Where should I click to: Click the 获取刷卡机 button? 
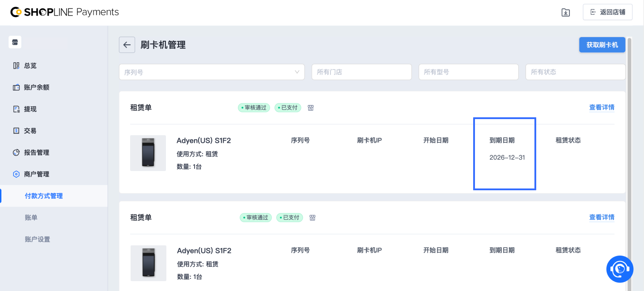(x=602, y=45)
